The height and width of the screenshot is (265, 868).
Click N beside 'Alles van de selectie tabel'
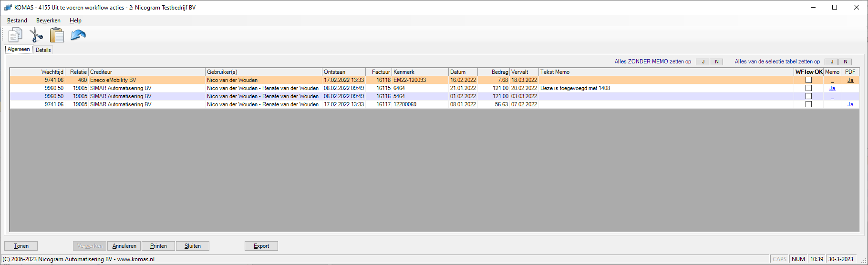(x=846, y=62)
